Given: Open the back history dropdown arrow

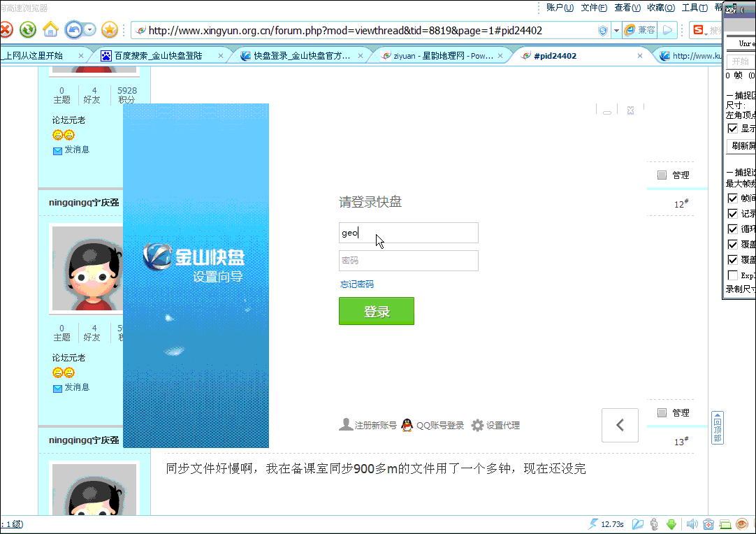Looking at the screenshot, I should tap(89, 30).
